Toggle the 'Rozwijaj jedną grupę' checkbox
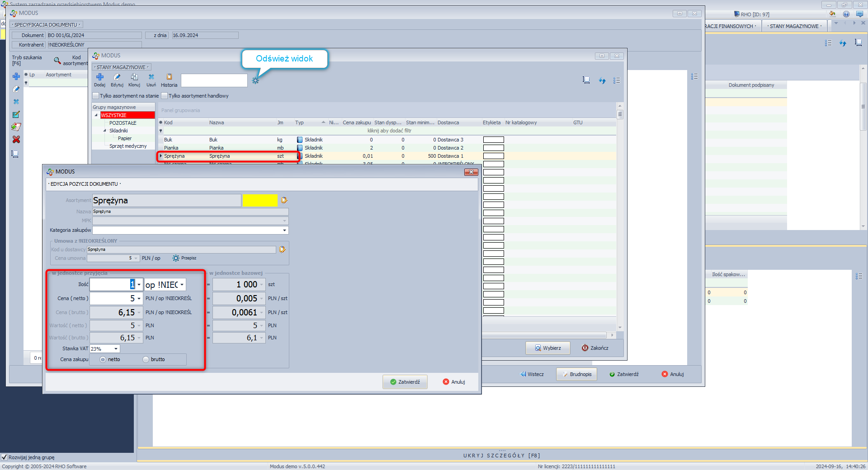Screen dimensions: 868x470 pyautogui.click(x=5, y=457)
